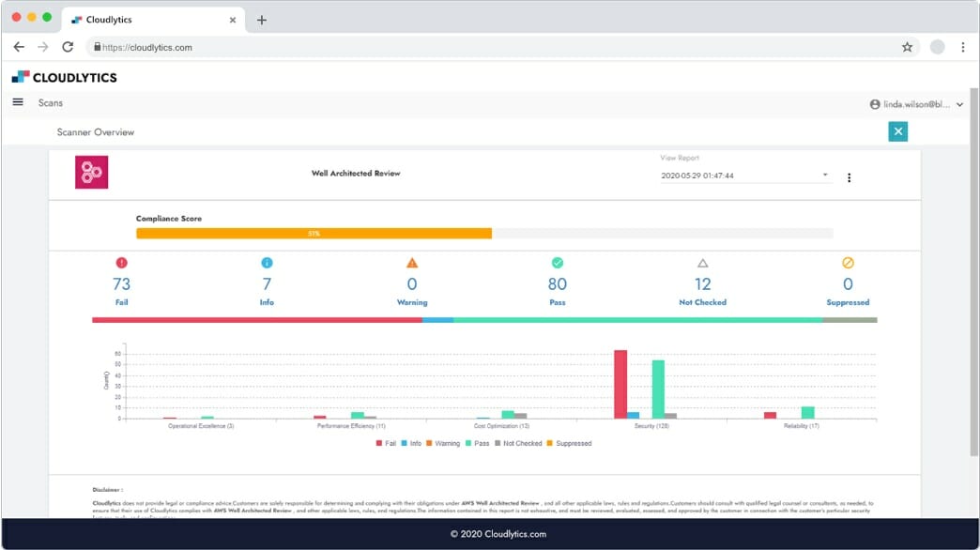The image size is (980, 550).
Task: Click the 'Scanner Overview' heading
Action: pyautogui.click(x=96, y=132)
